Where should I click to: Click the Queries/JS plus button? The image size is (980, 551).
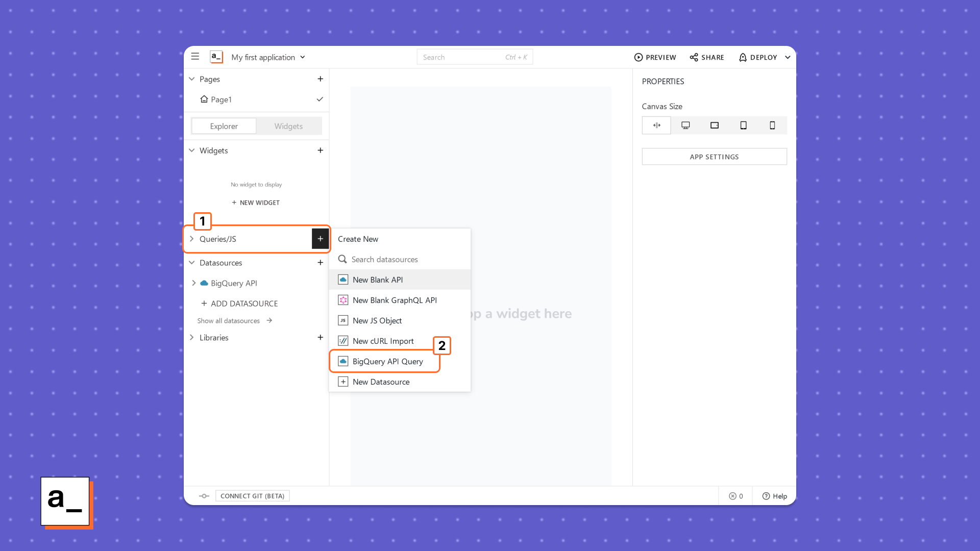[x=320, y=239]
